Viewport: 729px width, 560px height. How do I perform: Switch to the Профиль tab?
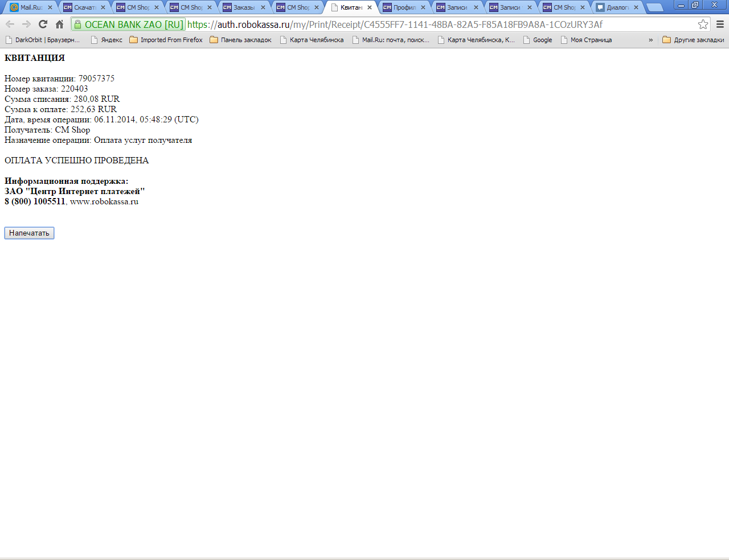(404, 7)
